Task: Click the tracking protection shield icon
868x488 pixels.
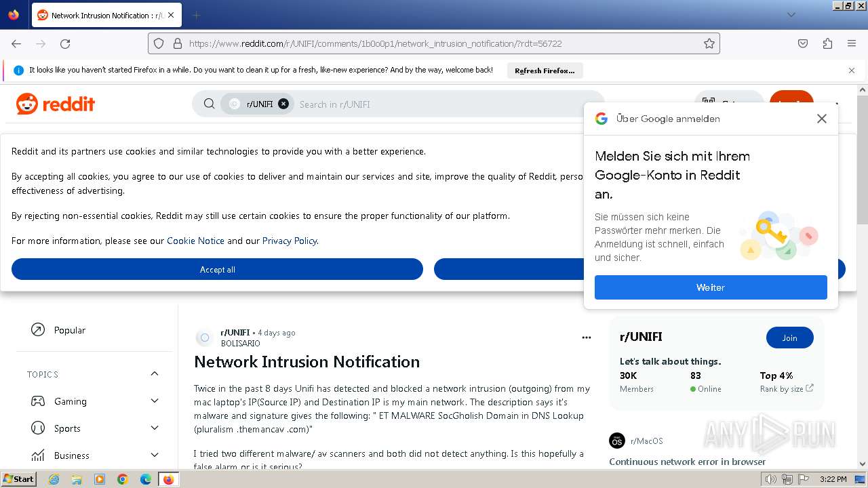Action: coord(159,43)
